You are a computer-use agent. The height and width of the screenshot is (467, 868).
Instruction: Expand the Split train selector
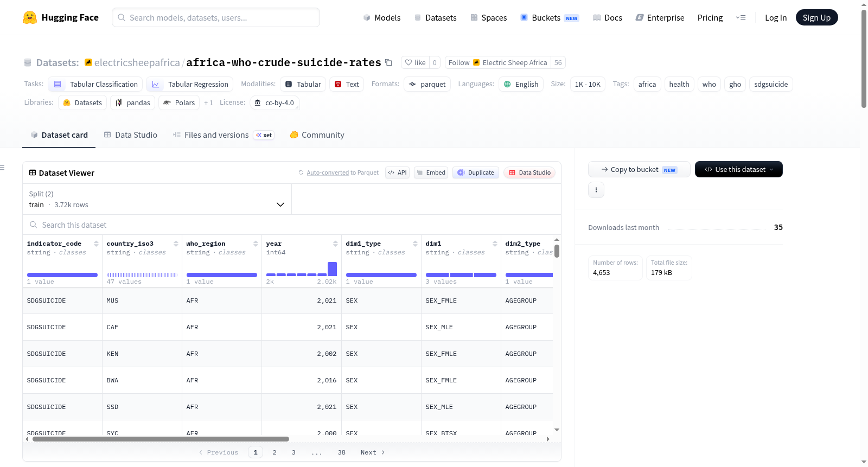point(157,199)
